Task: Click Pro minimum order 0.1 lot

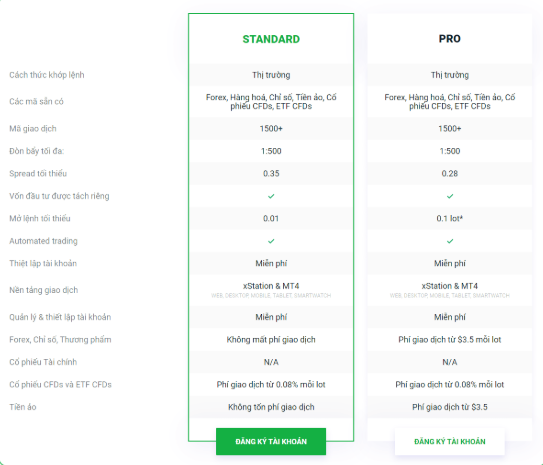Action: [x=449, y=218]
